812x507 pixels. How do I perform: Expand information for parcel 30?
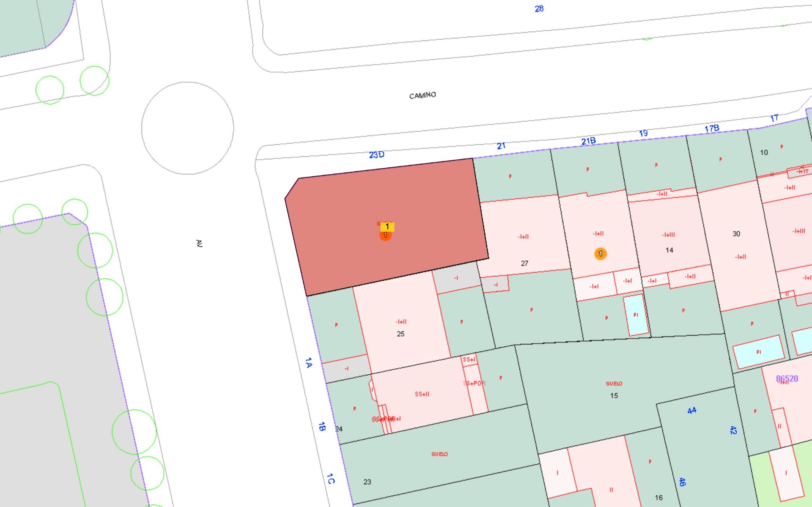(736, 233)
